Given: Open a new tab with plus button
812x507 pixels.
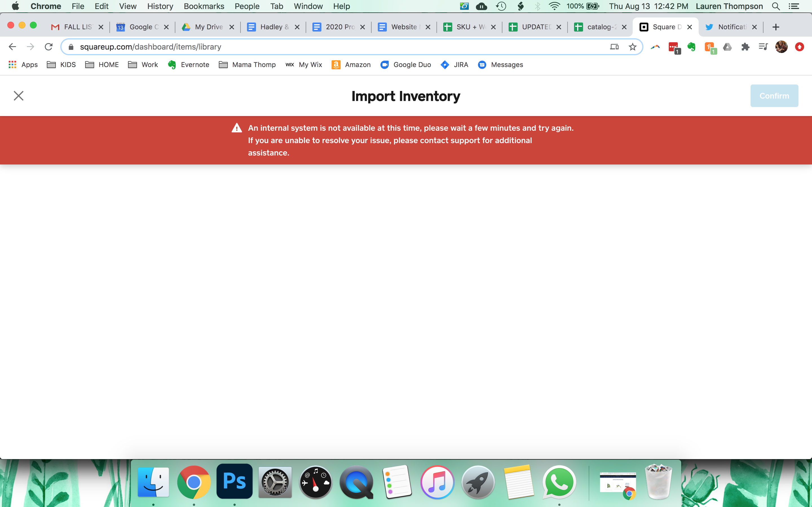Looking at the screenshot, I should tap(776, 27).
